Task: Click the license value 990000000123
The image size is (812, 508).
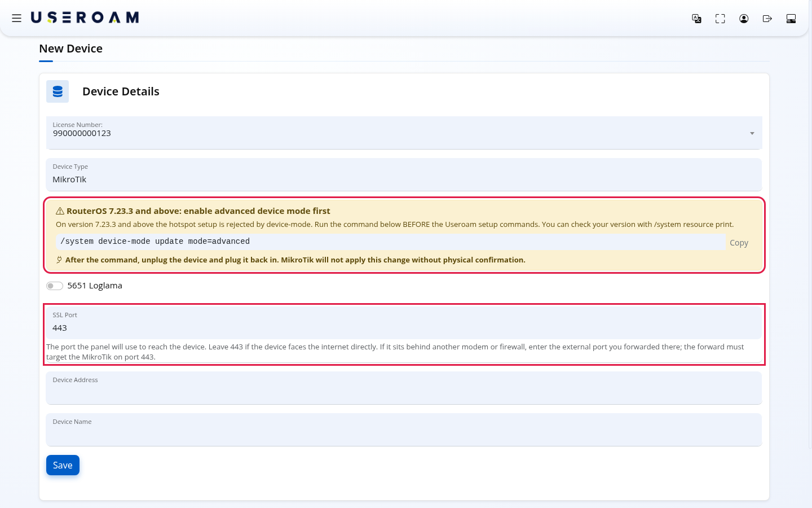Action: (x=82, y=133)
